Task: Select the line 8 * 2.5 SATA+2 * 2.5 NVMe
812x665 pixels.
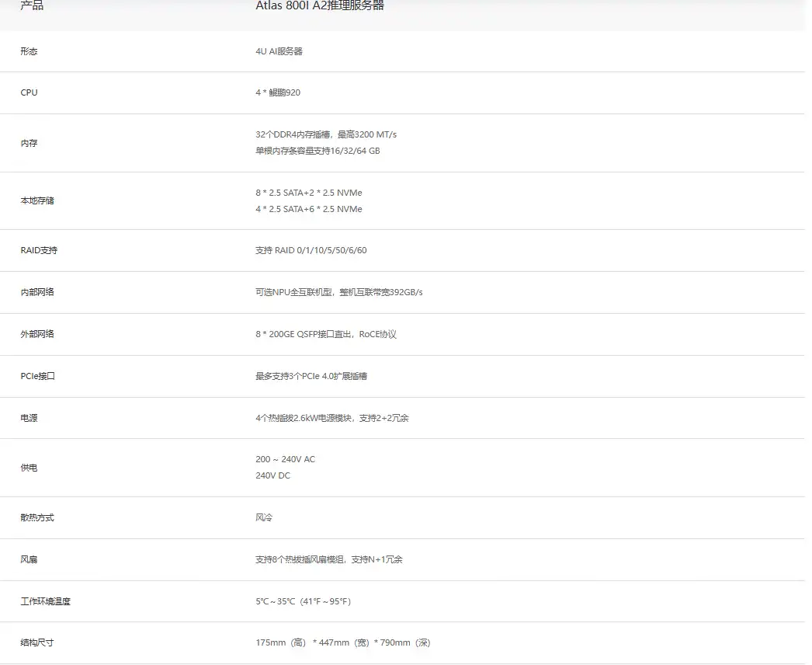Action: 309,193
